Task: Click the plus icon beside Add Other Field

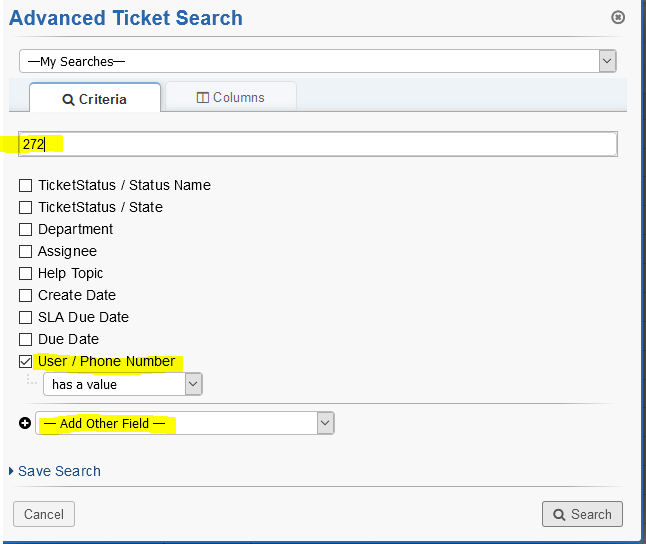Action: 25,424
